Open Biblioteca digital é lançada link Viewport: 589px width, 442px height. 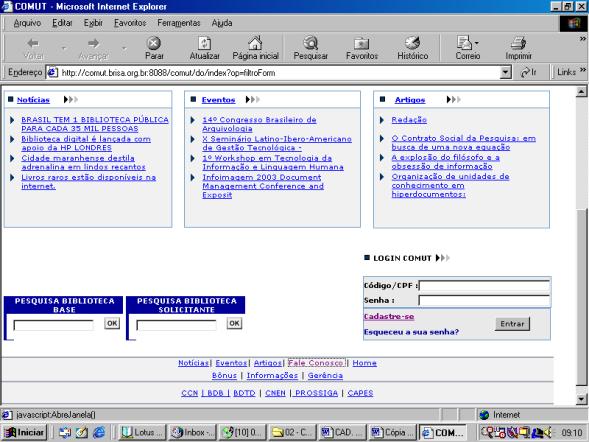(x=86, y=143)
